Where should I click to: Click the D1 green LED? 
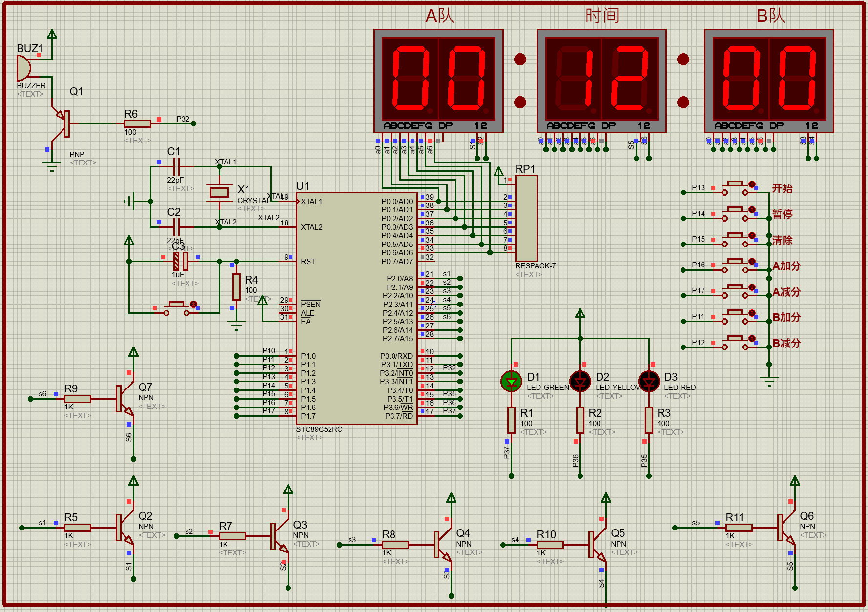coord(511,381)
